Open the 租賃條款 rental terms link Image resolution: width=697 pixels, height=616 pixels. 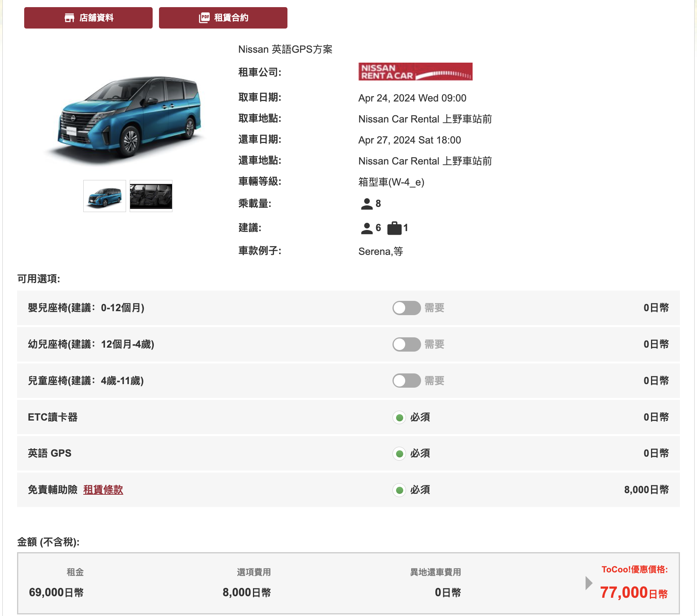pos(103,490)
